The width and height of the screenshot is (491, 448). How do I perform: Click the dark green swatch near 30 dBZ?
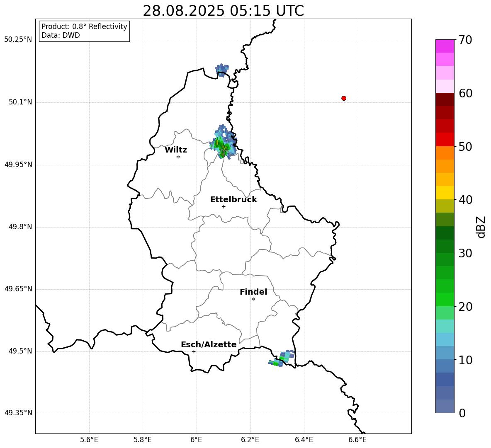tap(445, 246)
